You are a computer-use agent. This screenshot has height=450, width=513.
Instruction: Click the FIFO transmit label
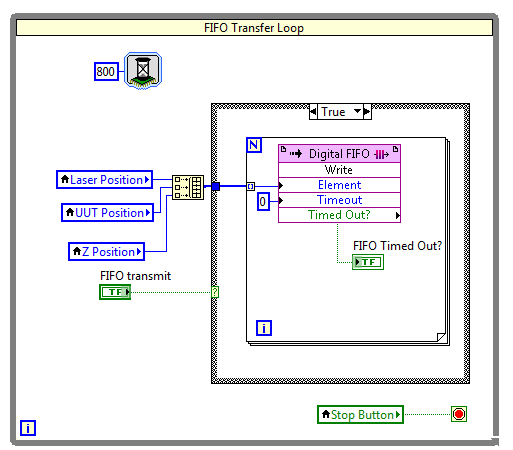[x=135, y=276]
